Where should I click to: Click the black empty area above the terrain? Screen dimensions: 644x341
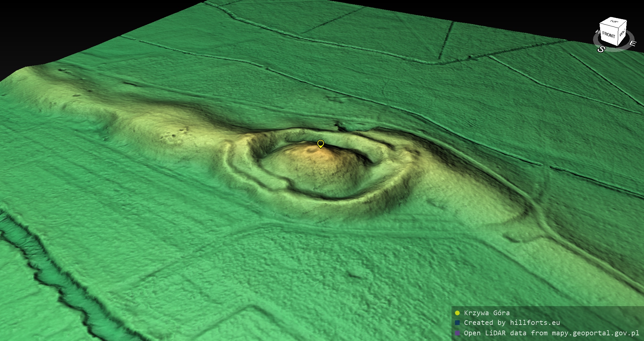[x=84, y=20]
